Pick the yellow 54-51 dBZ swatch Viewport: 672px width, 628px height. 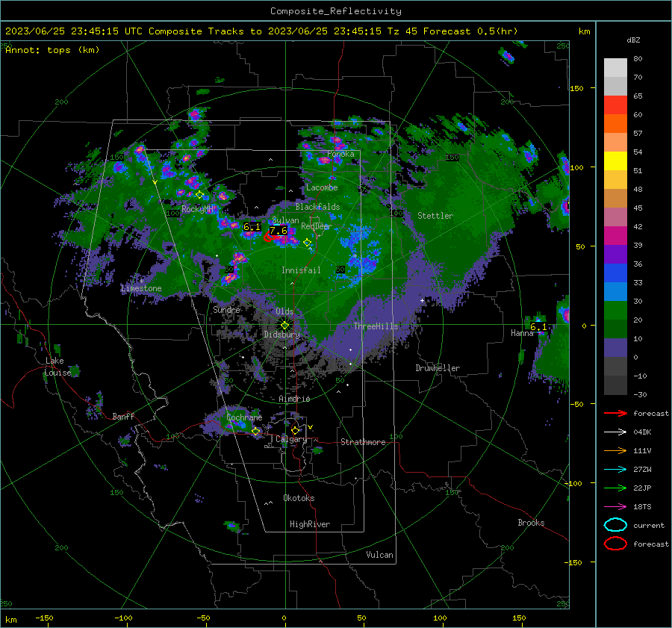click(x=615, y=161)
